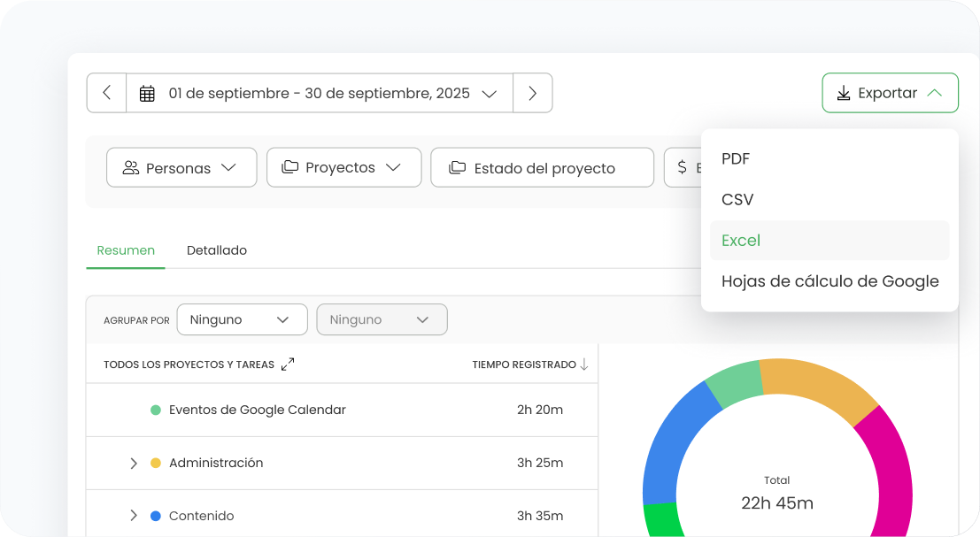Click the folder icon in Proyectos filter
980x537 pixels.
point(290,167)
